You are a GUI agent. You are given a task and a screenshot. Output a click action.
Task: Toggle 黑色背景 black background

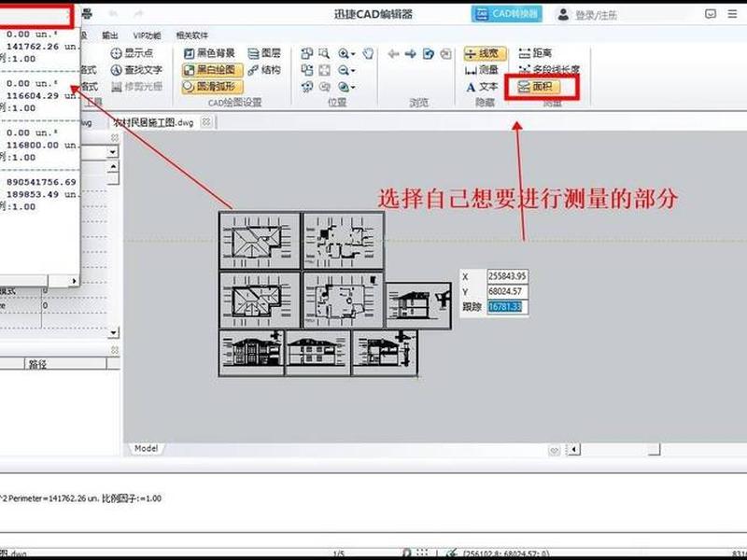click(x=209, y=53)
